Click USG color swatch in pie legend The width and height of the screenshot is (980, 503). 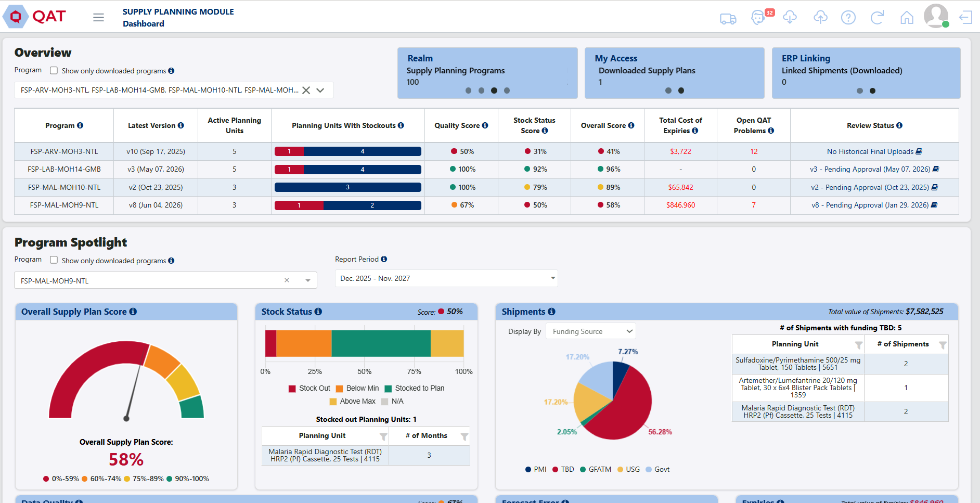click(620, 469)
